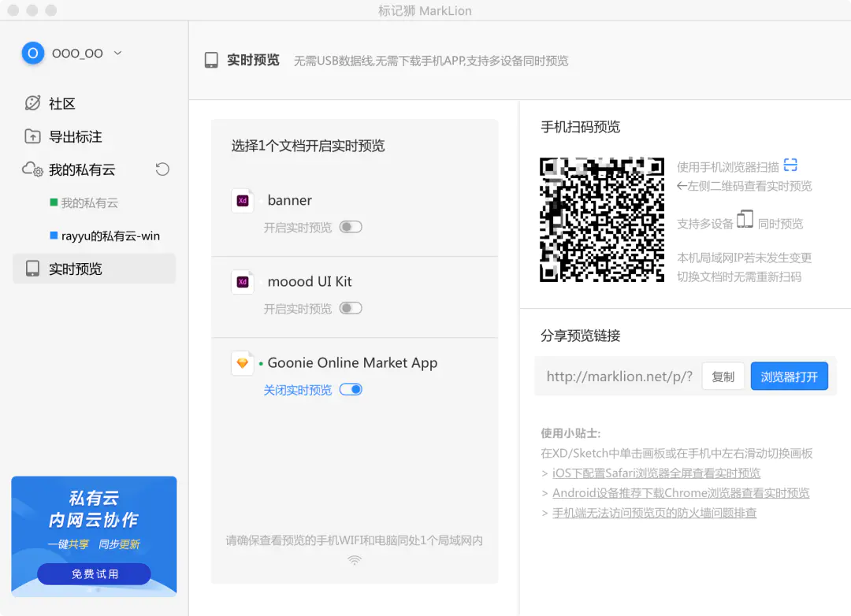The height and width of the screenshot is (616, 851).
Task: Select rayyu的私有云-win cloud entry
Action: pos(110,236)
